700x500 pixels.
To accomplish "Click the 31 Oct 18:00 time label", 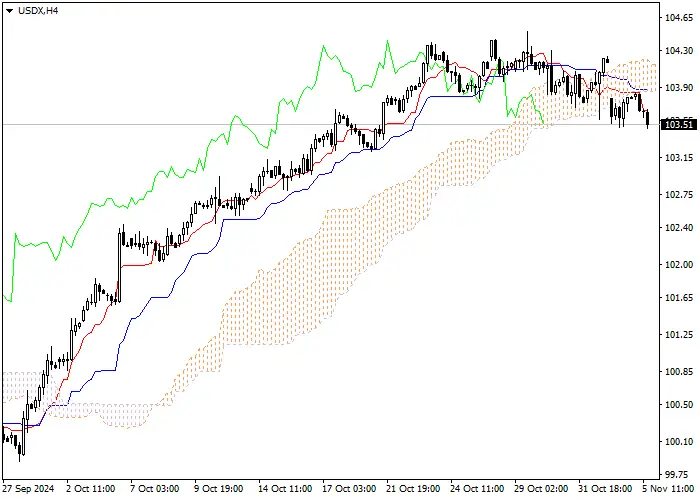I will point(605,489).
